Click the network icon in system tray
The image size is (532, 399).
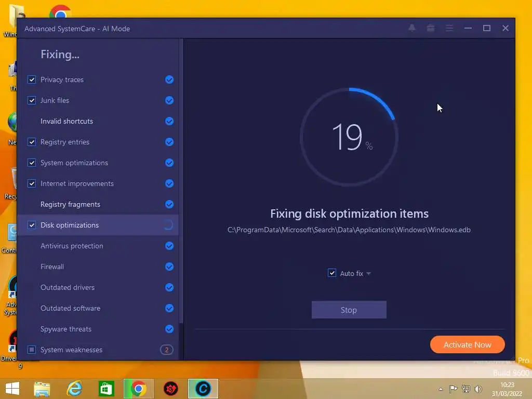tap(466, 389)
